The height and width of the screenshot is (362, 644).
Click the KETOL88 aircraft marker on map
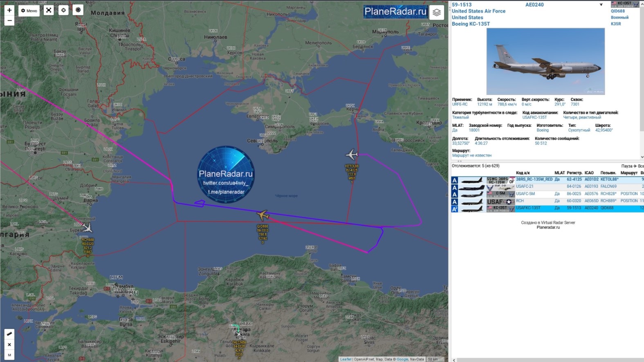point(352,155)
